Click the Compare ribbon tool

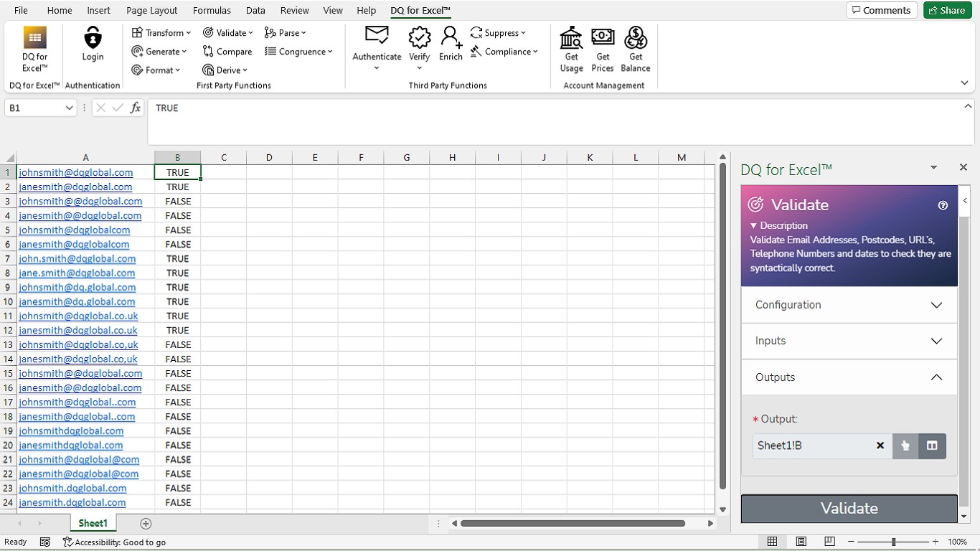click(227, 52)
